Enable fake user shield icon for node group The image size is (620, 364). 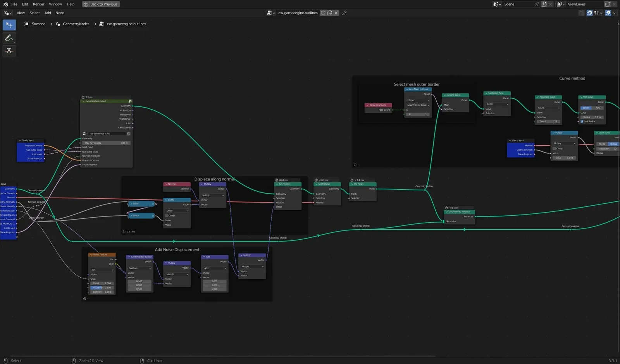coord(323,13)
